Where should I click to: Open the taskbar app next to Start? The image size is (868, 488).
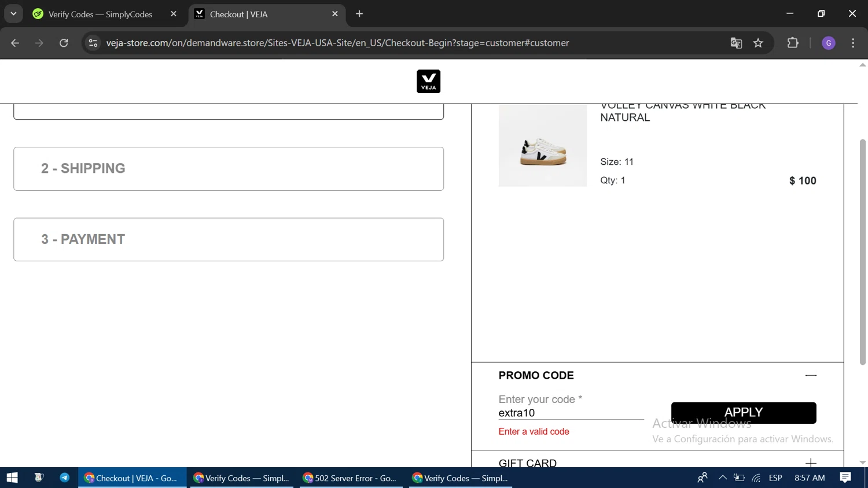[x=39, y=478]
